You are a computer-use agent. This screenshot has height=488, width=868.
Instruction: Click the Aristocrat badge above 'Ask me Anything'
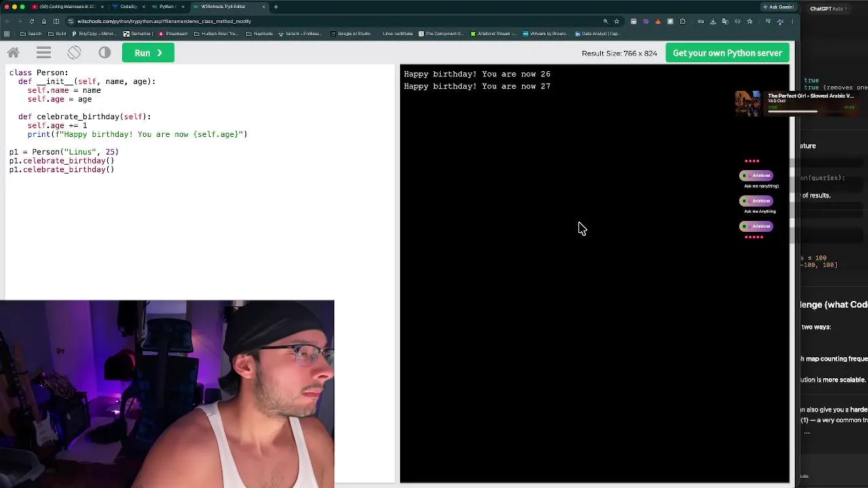[756, 201]
